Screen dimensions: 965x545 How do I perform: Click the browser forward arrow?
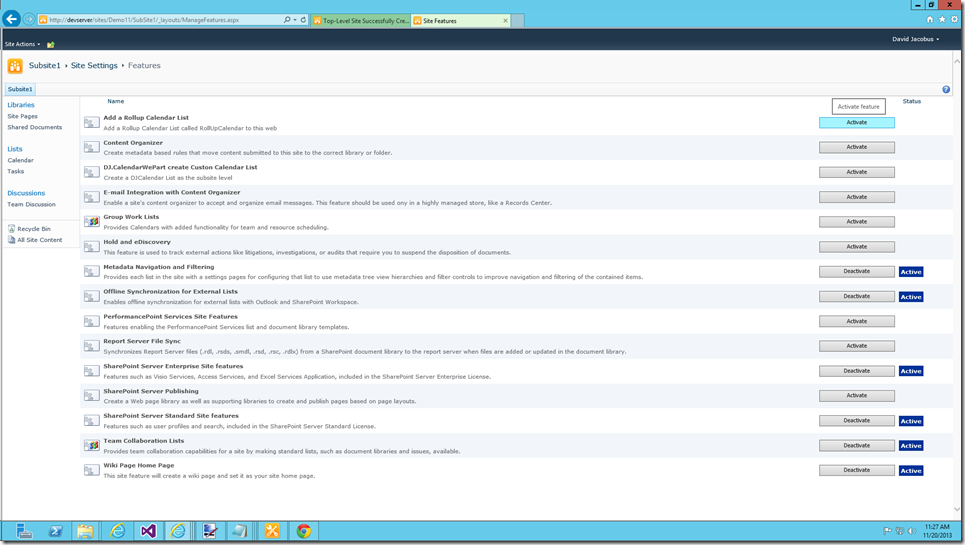(x=29, y=19)
